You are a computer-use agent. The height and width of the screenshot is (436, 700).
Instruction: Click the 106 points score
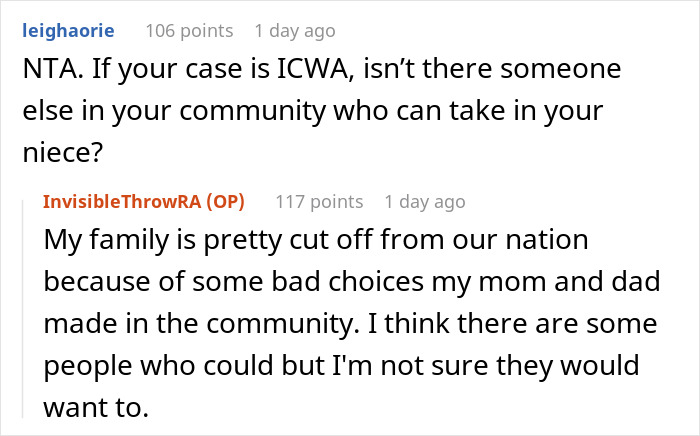click(x=189, y=31)
